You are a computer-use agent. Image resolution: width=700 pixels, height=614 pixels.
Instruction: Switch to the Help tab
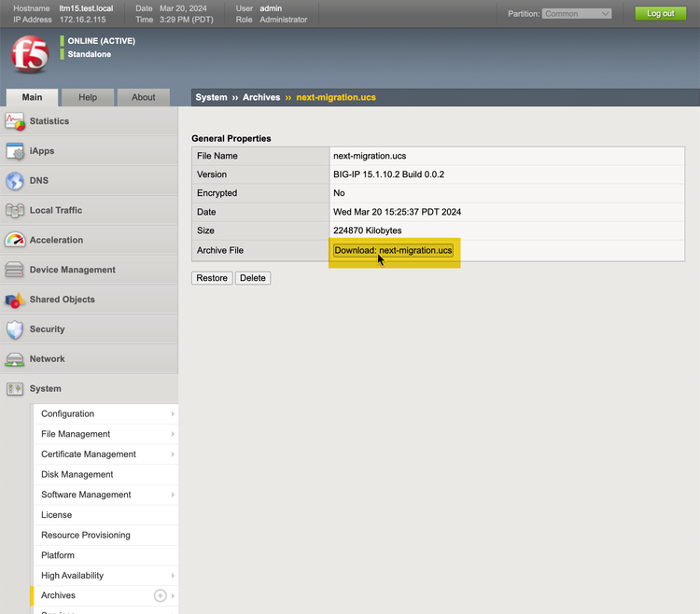point(88,97)
